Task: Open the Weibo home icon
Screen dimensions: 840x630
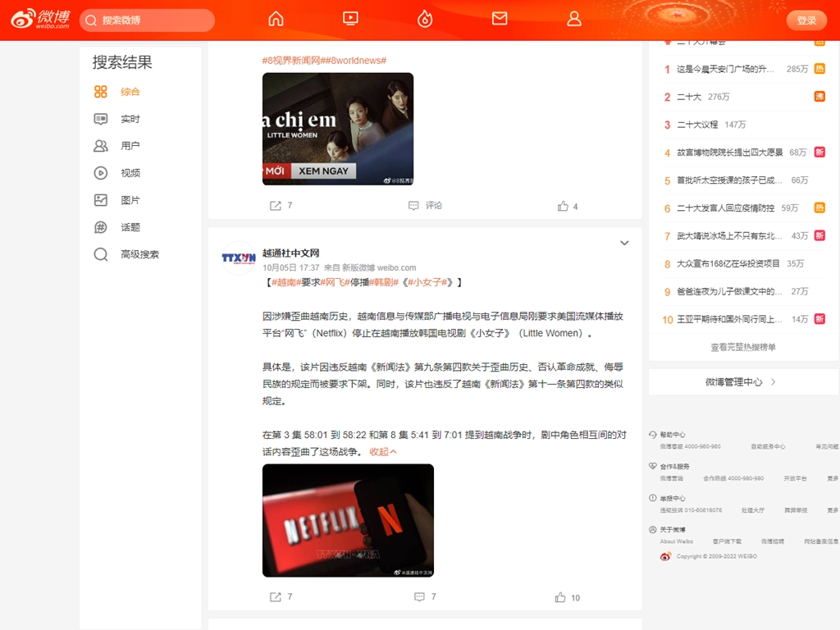Action: click(276, 19)
